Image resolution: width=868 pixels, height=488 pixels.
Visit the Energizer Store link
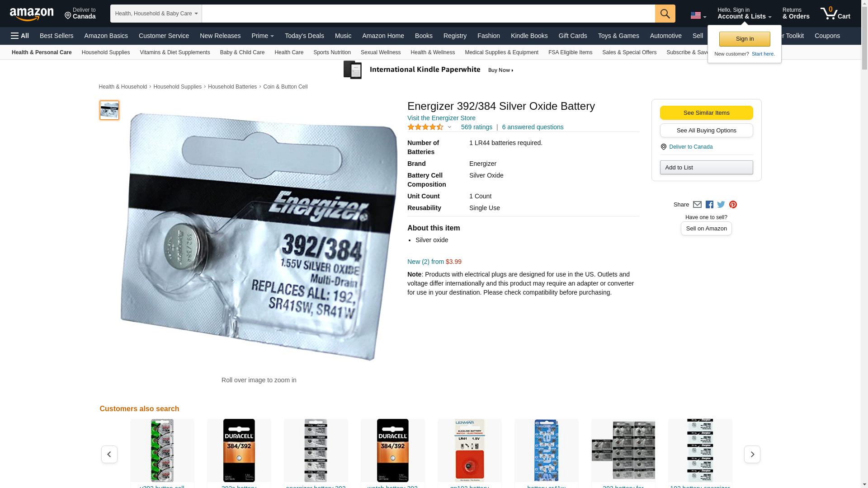coord(441,118)
